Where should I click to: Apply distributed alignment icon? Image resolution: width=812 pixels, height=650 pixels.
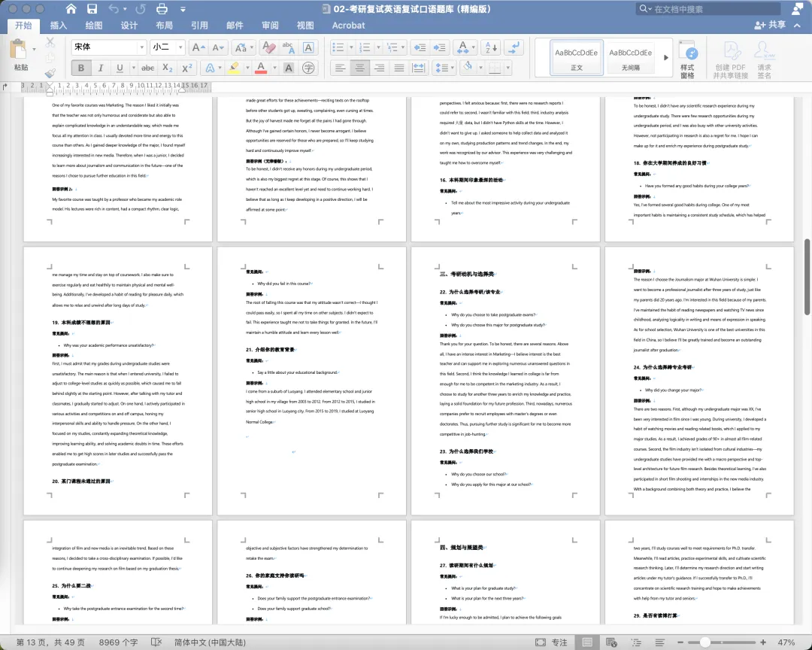pyautogui.click(x=419, y=68)
